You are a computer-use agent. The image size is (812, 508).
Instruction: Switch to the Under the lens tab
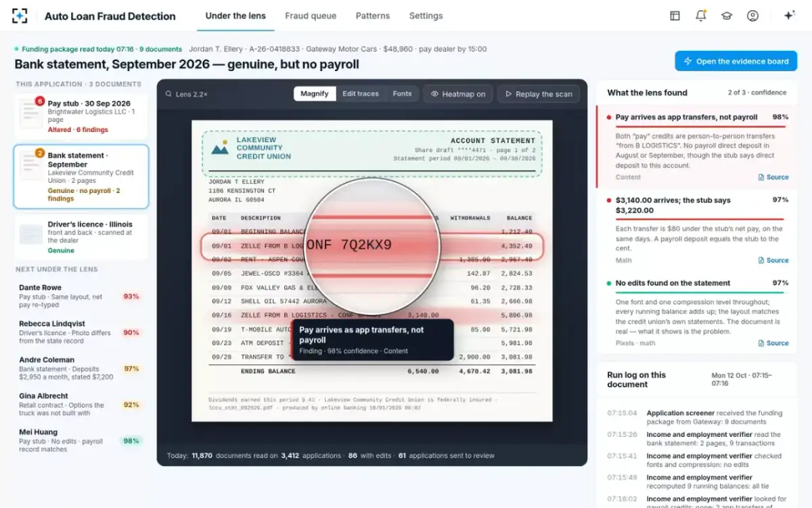[x=235, y=16]
